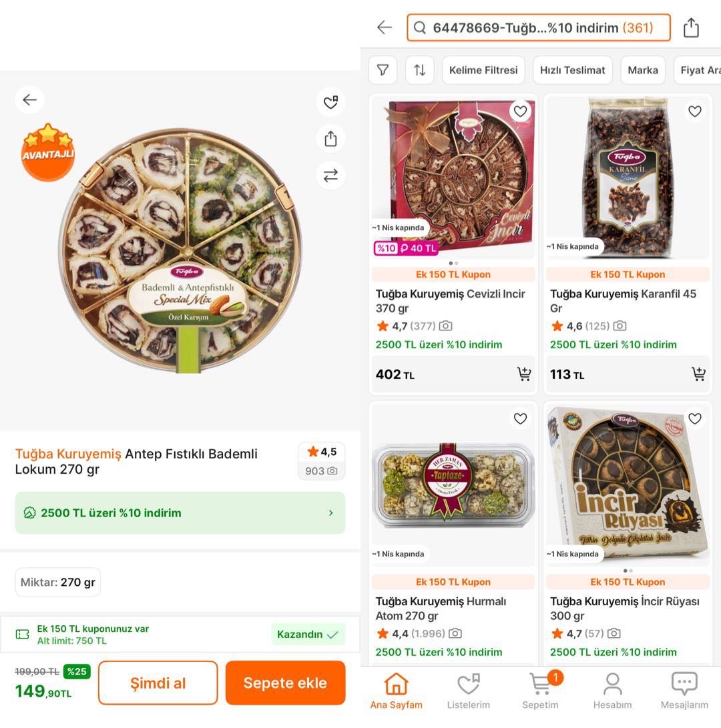Viewport: 721px width, 728px height.
Task: Favorite the Cevizli İncir product with the heart
Action: click(520, 111)
